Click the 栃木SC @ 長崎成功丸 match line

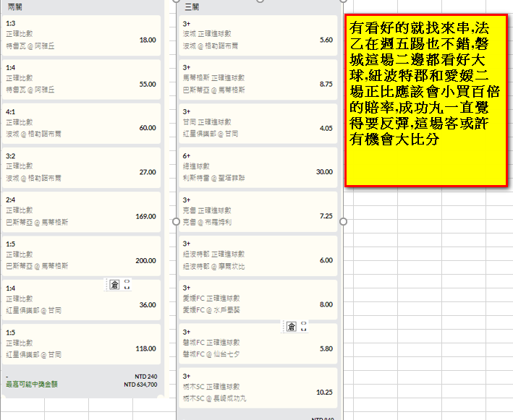[x=215, y=398]
